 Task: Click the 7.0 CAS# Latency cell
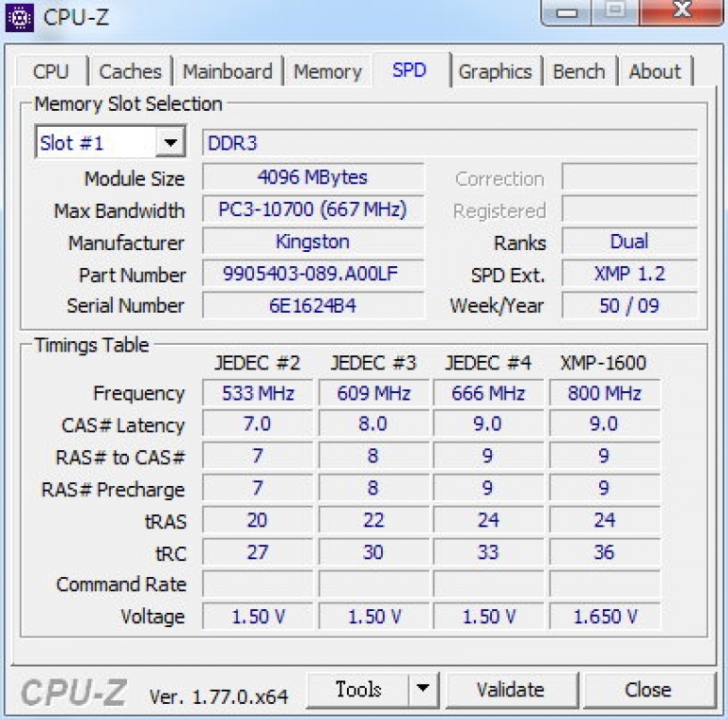point(258,424)
